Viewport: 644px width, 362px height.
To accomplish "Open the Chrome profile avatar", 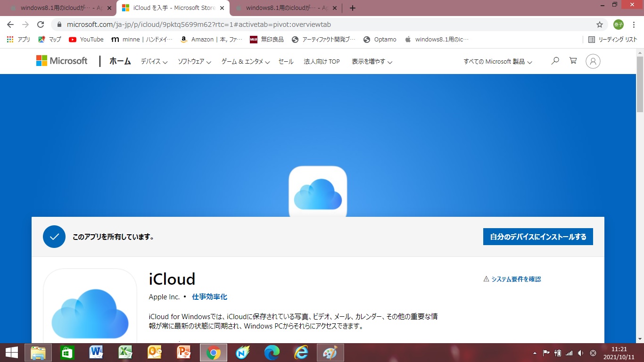I will point(618,25).
